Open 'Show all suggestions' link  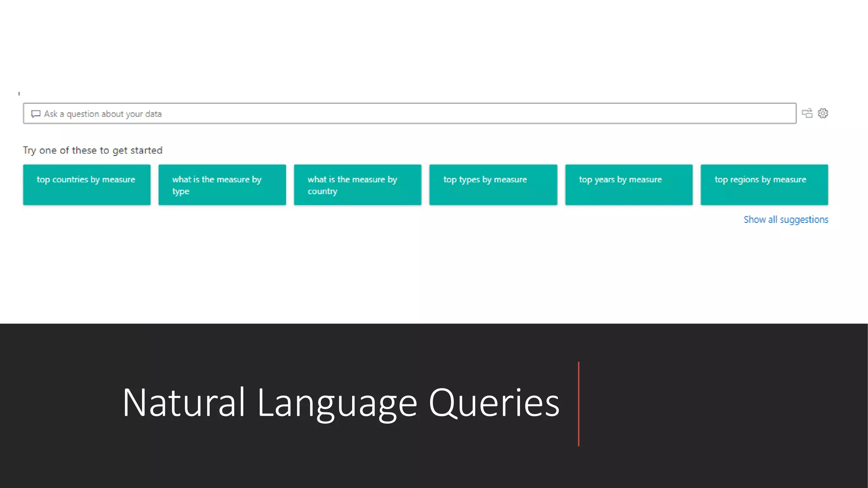point(786,219)
